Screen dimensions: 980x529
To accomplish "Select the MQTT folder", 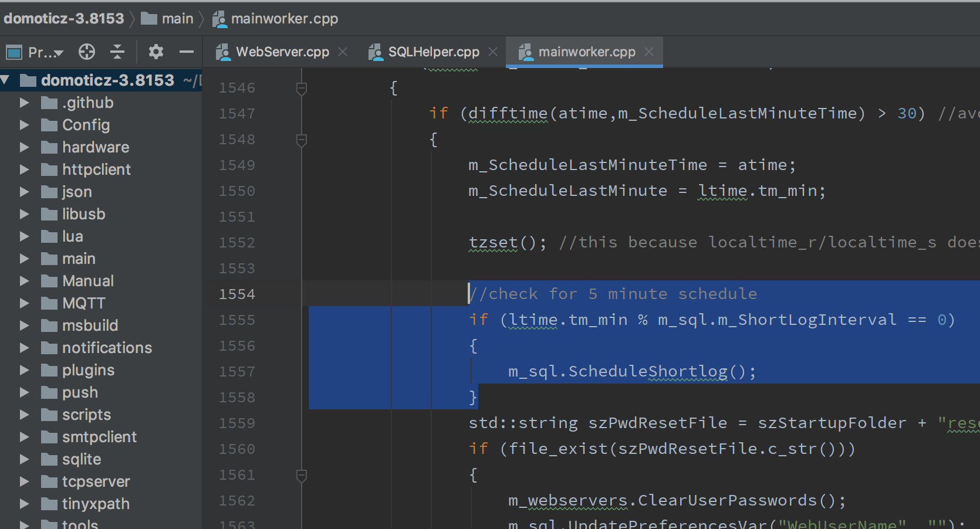I will point(84,303).
